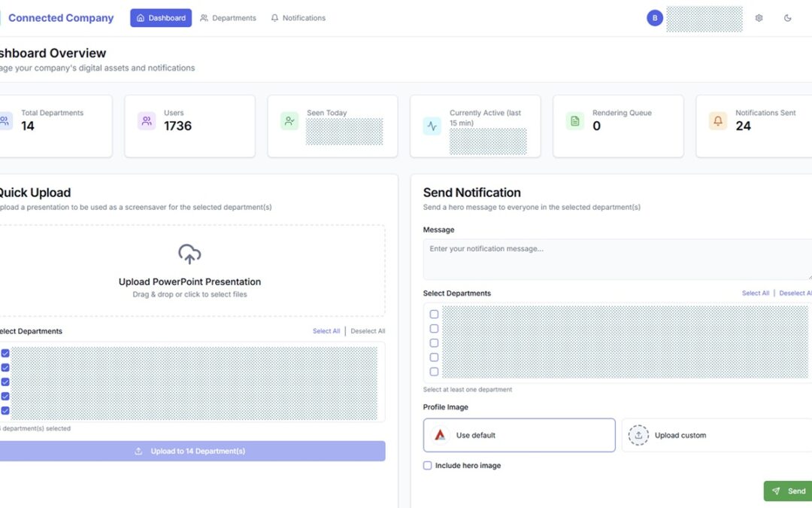Check the first department checkbox under Send Notification

[x=434, y=314]
